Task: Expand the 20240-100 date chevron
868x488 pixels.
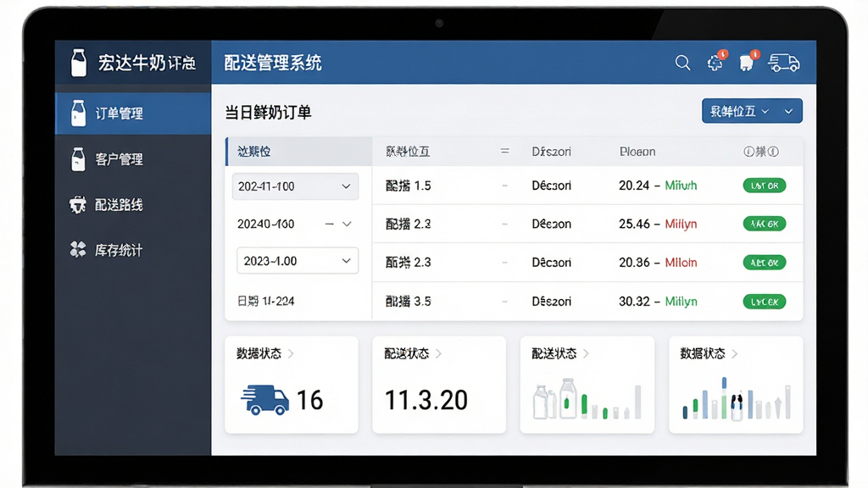Action: (x=347, y=224)
